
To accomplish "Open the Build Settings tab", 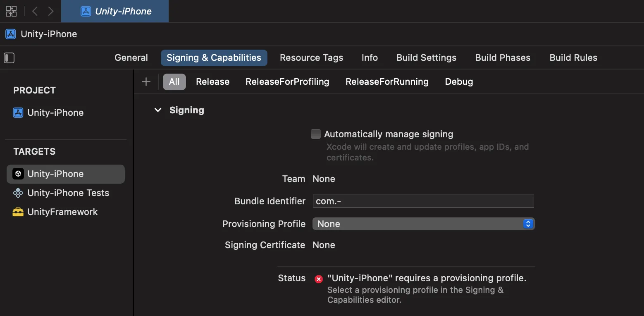I will tap(426, 57).
